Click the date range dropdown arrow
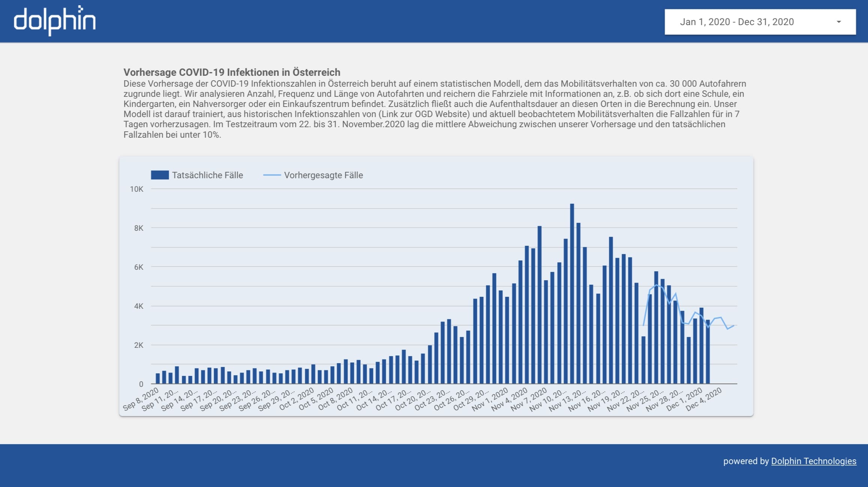The height and width of the screenshot is (487, 868). pyautogui.click(x=839, y=22)
